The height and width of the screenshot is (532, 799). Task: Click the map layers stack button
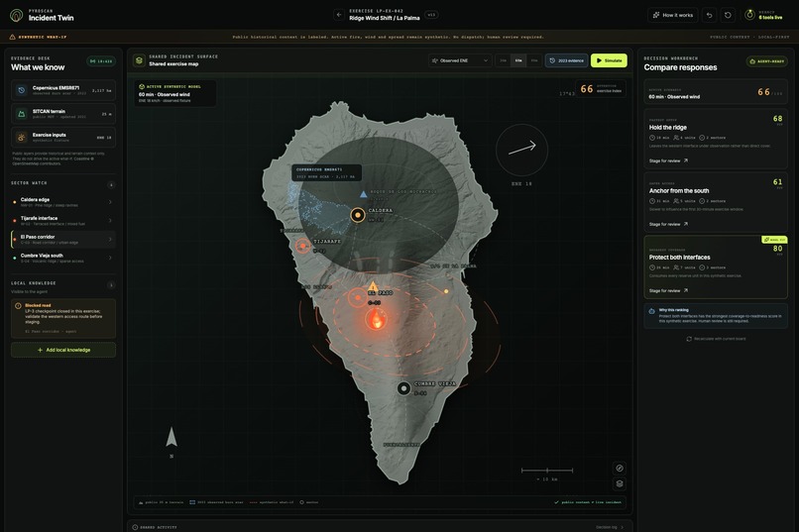(620, 483)
